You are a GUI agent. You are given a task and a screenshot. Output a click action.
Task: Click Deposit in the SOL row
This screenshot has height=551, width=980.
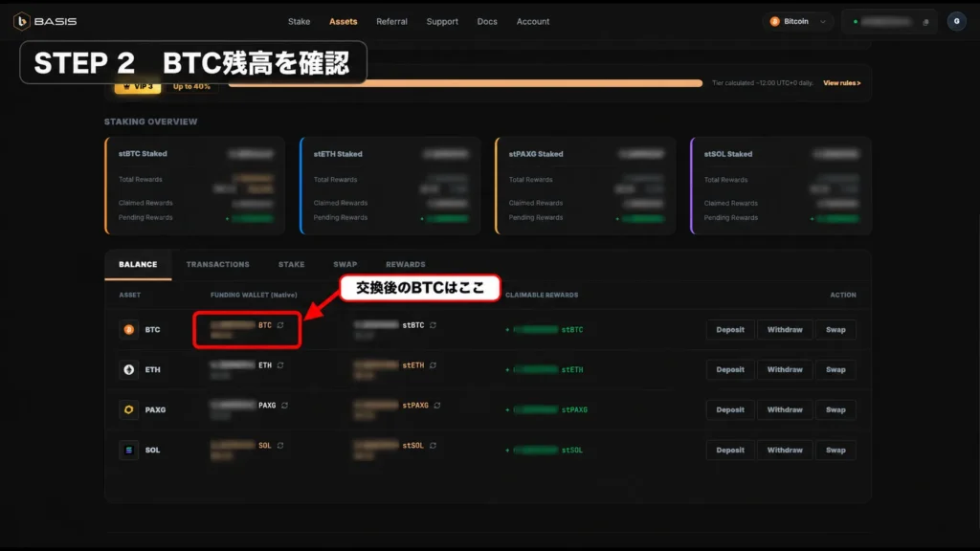point(730,450)
